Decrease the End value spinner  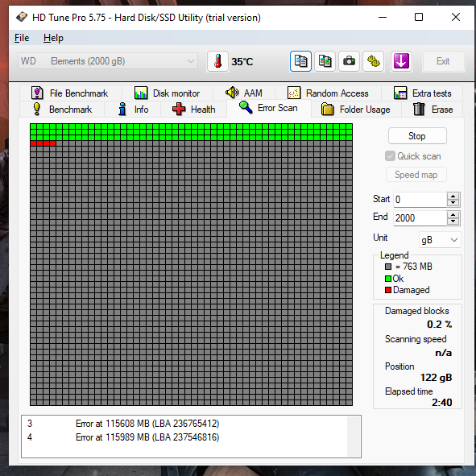[x=453, y=221]
